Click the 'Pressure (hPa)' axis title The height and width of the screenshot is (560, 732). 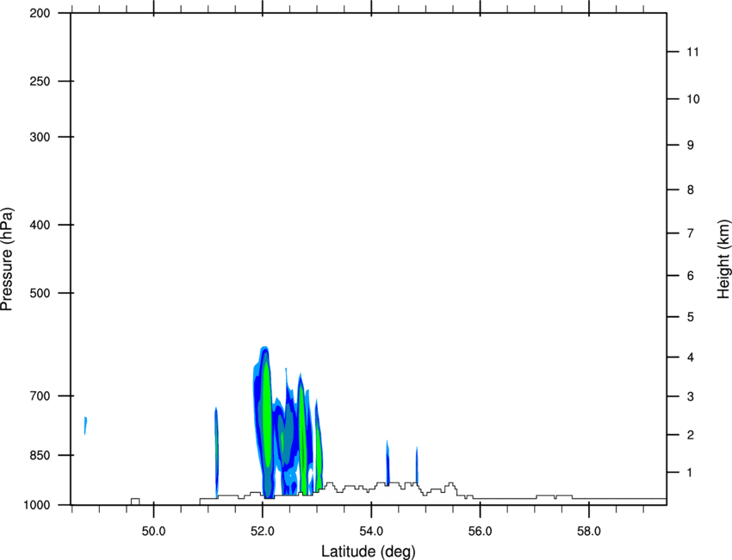7,259
